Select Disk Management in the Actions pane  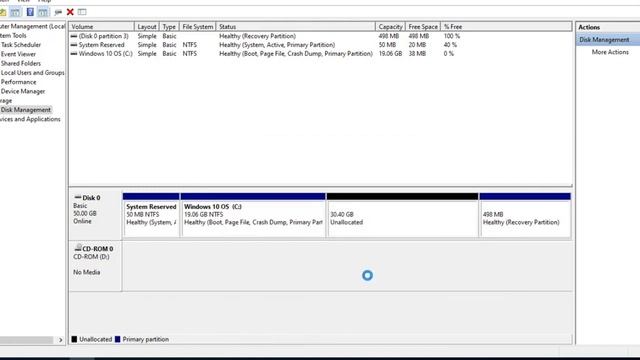pos(604,40)
